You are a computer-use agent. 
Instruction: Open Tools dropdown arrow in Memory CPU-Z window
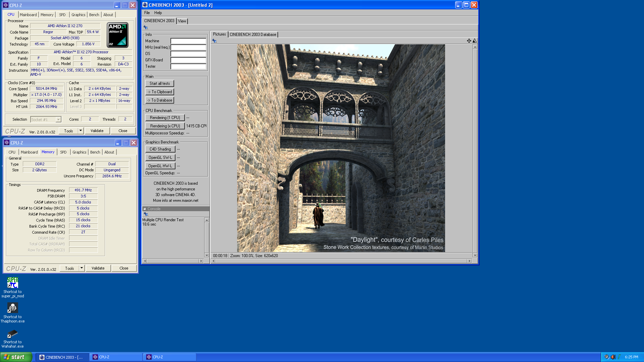(82, 268)
